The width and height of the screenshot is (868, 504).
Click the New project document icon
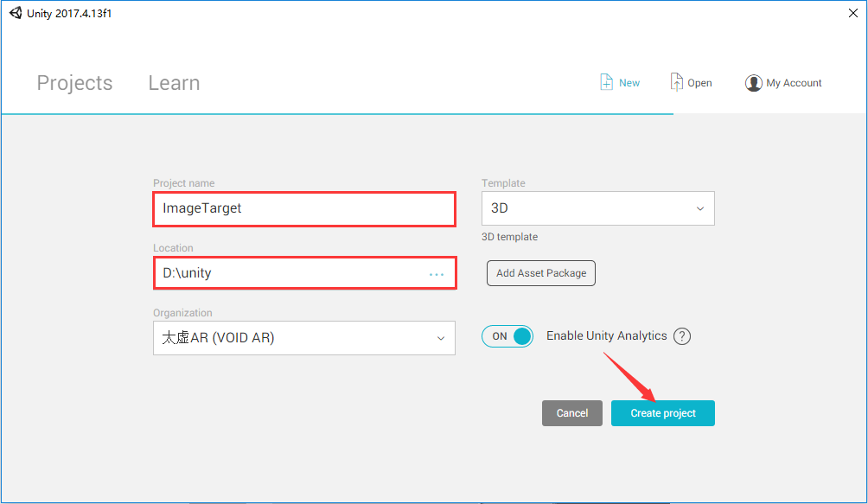tap(607, 82)
